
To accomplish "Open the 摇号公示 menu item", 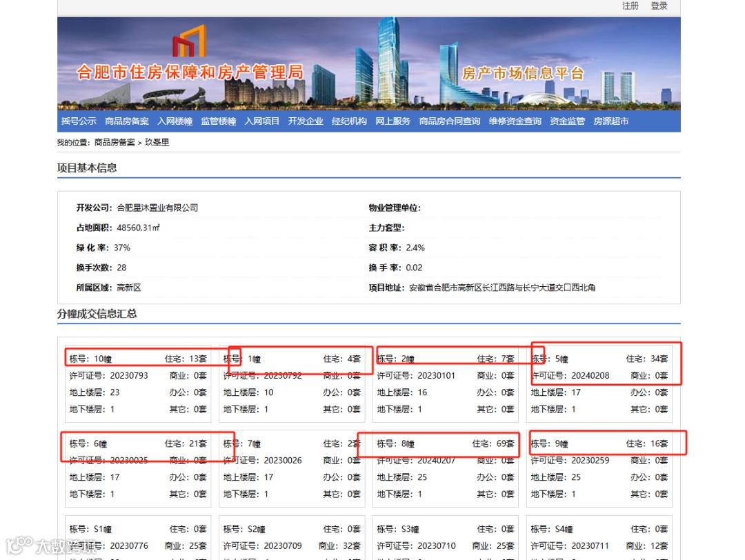I will (79, 121).
